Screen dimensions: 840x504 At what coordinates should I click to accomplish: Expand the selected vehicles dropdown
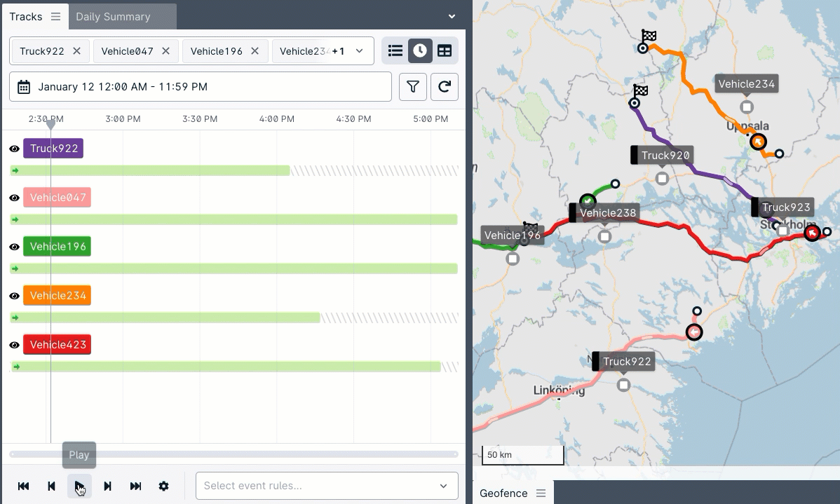click(360, 50)
